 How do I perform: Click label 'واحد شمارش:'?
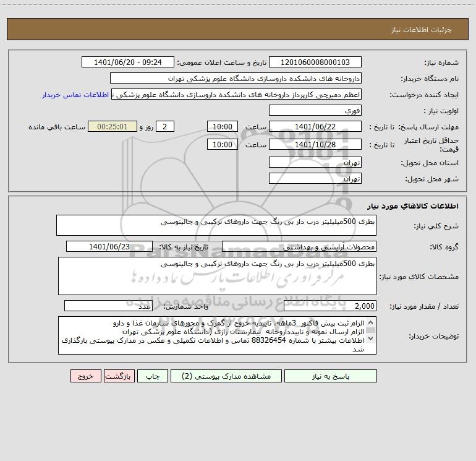186,306
